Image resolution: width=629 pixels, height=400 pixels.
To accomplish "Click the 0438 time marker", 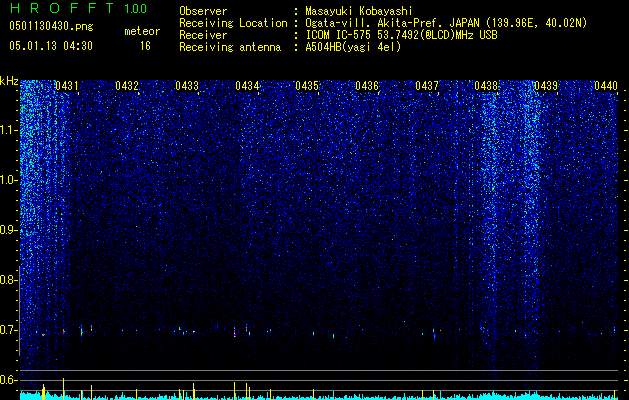I will (486, 86).
